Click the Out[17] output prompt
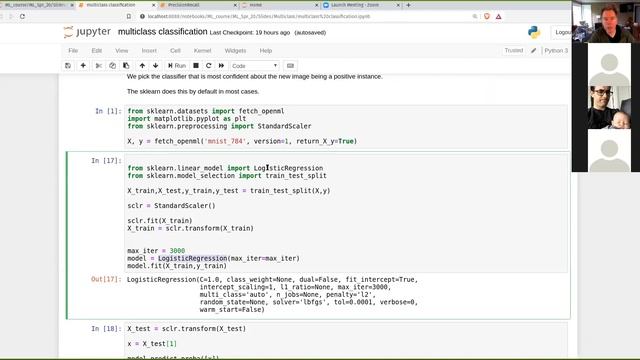The width and height of the screenshot is (640, 360). click(x=106, y=280)
